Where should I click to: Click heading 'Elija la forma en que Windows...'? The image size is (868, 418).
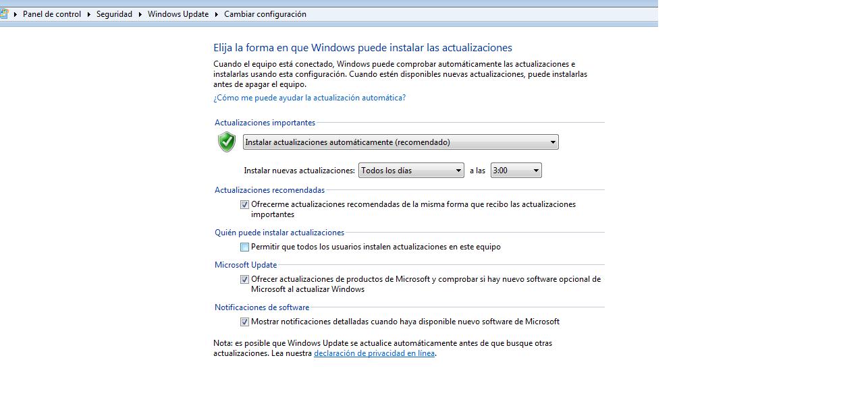pos(363,48)
